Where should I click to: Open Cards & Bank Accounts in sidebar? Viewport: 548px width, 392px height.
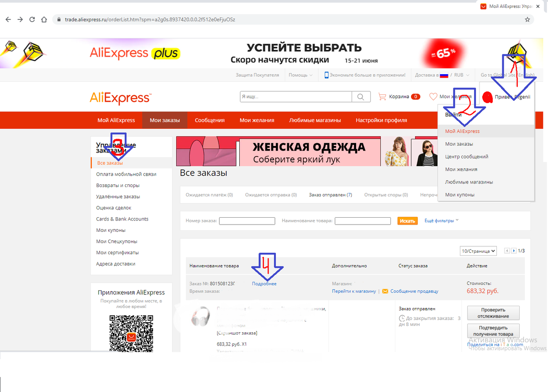(122, 219)
